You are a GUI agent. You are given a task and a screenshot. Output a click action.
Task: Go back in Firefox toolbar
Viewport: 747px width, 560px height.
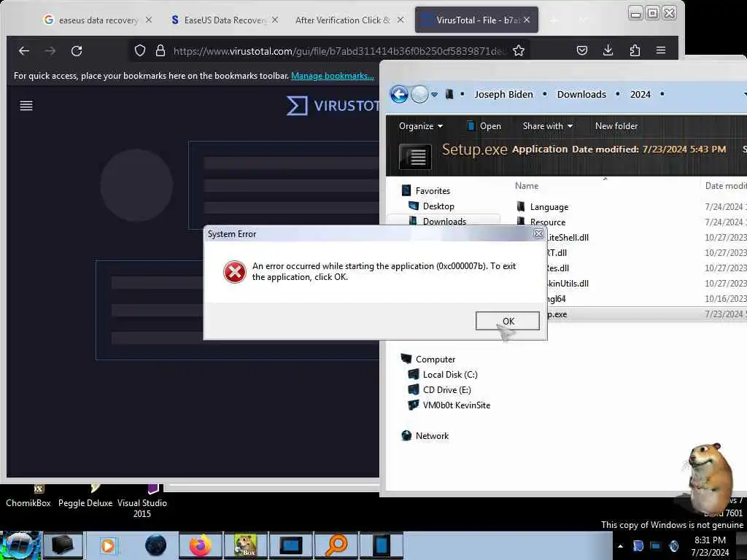point(24,50)
